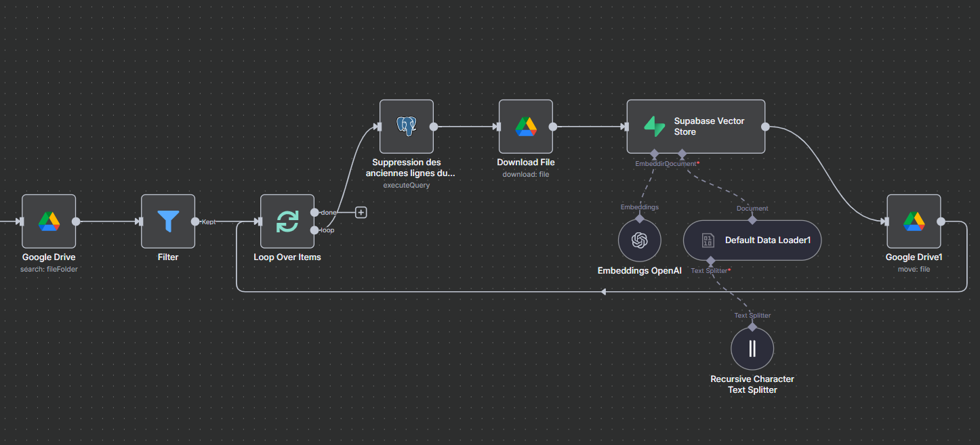Open the Postgres elephant node icon
The width and height of the screenshot is (980, 445).
click(407, 127)
